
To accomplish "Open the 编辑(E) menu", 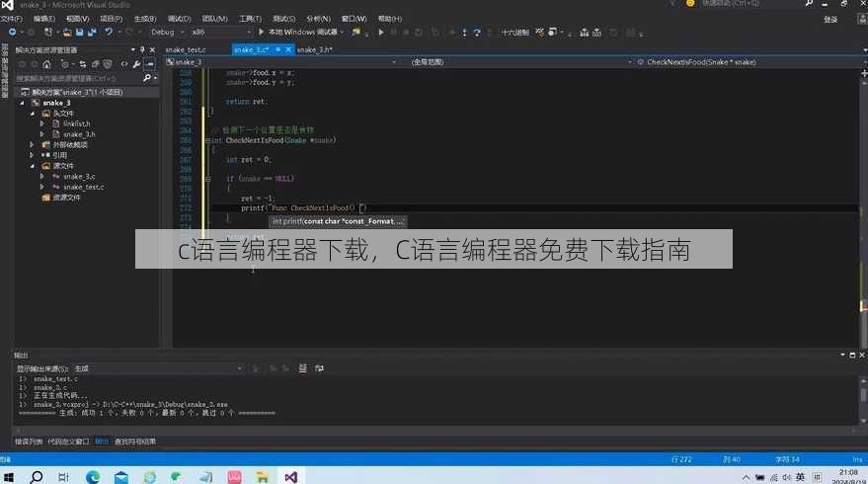I will tap(43, 19).
